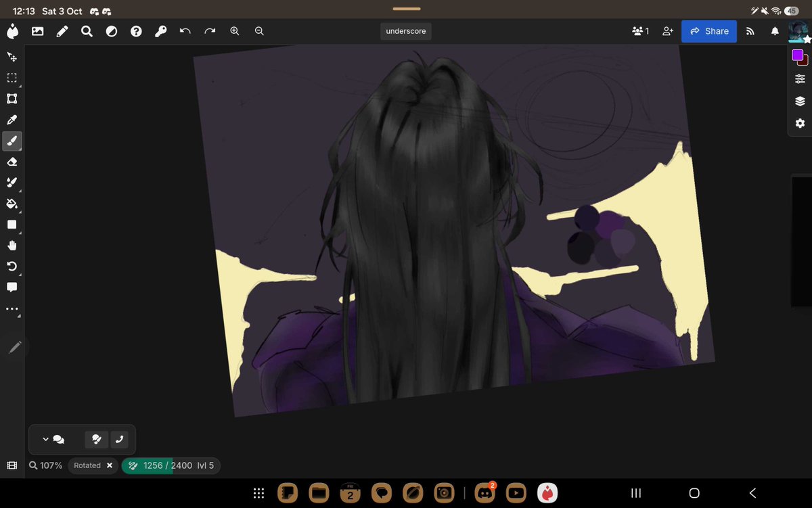Select the Paint Bucket tool
Viewport: 812px width, 508px height.
(12, 204)
